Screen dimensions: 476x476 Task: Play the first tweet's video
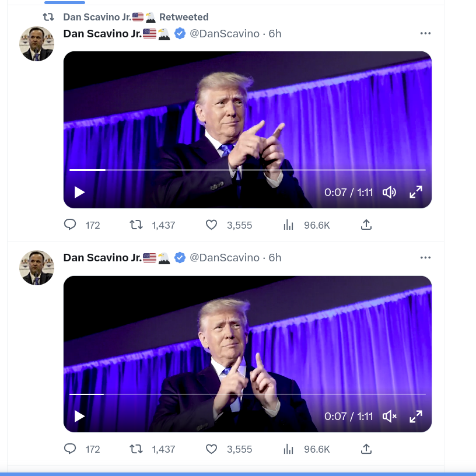tap(79, 192)
